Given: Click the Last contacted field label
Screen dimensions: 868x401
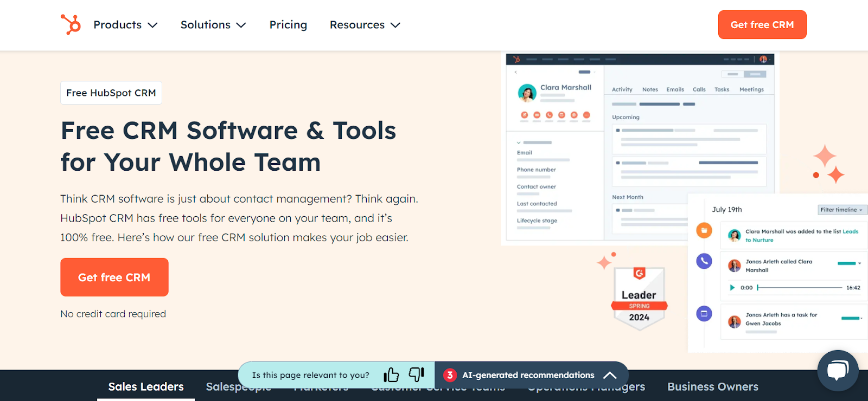Looking at the screenshot, I should [x=537, y=204].
